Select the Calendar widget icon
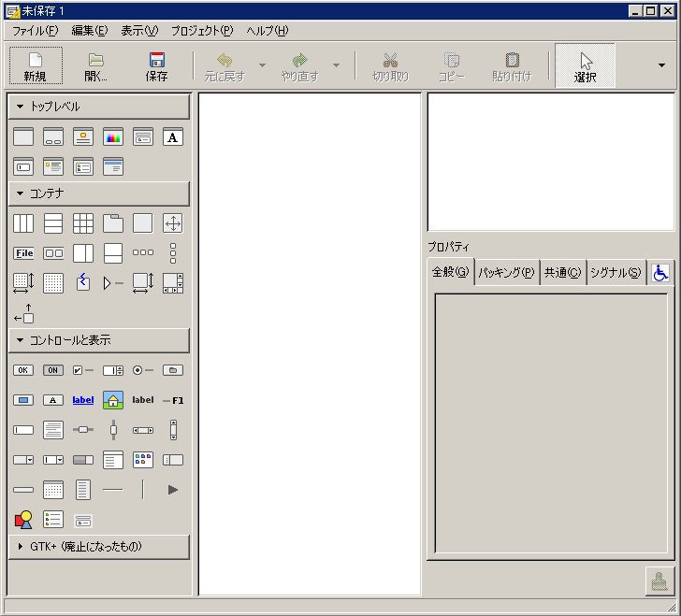This screenshot has height=616, width=681. (53, 490)
